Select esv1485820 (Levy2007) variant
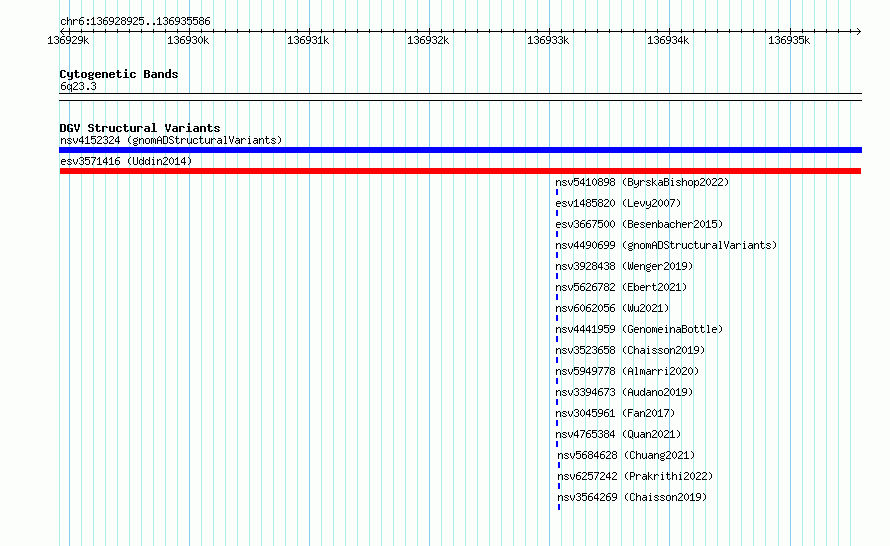890x546 pixels. [x=618, y=203]
